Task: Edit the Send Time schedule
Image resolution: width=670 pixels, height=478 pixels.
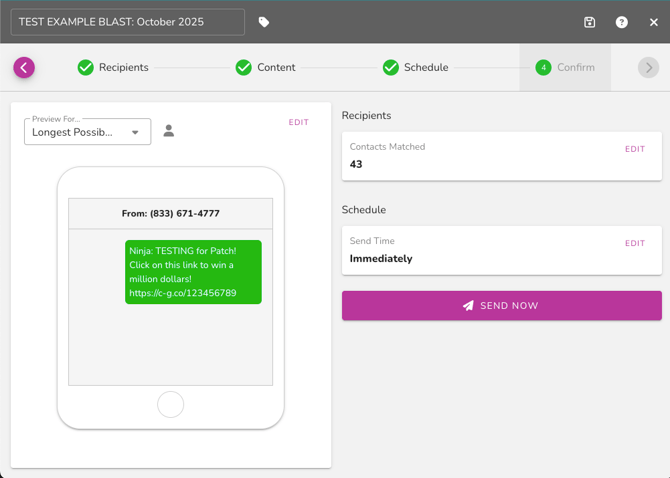Action: (635, 243)
